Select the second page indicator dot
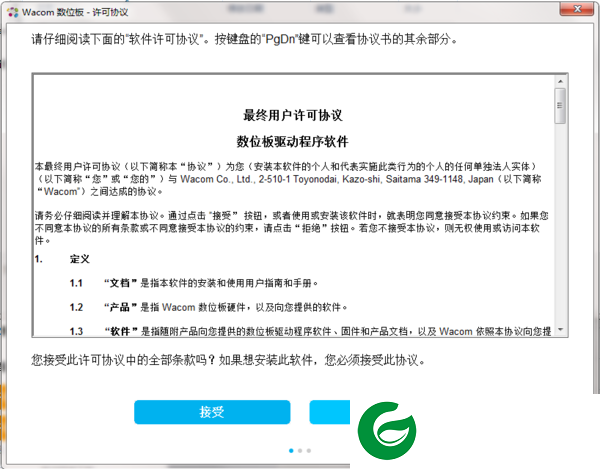Viewport: 600px width, 469px height. tap(300, 451)
